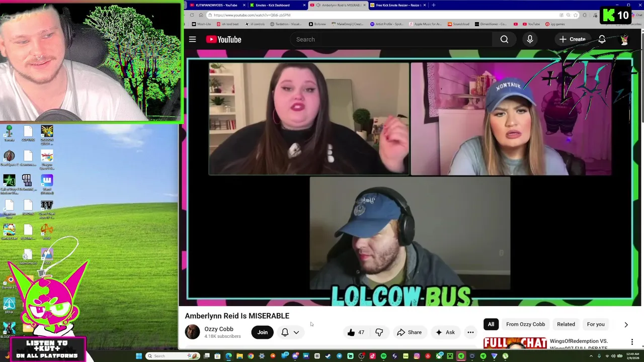The width and height of the screenshot is (644, 362).
Task: Show more chips with right chevron
Action: click(x=626, y=325)
